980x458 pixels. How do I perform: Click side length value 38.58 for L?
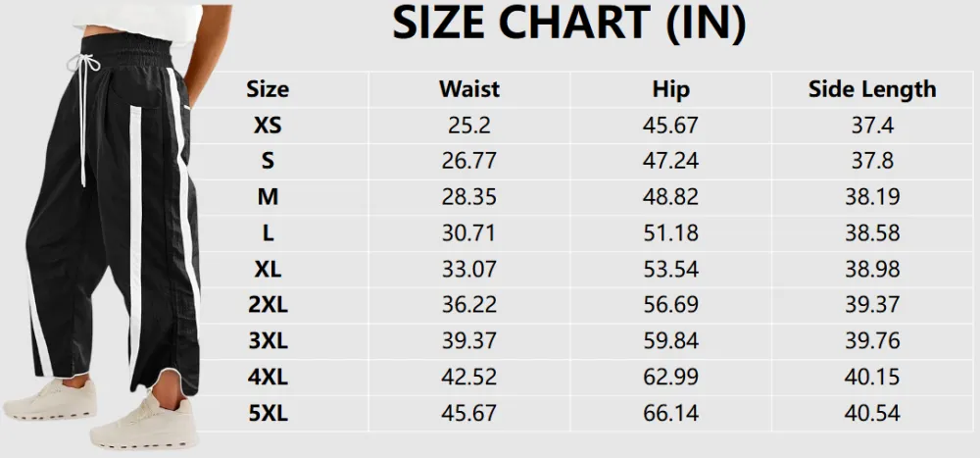(x=871, y=233)
